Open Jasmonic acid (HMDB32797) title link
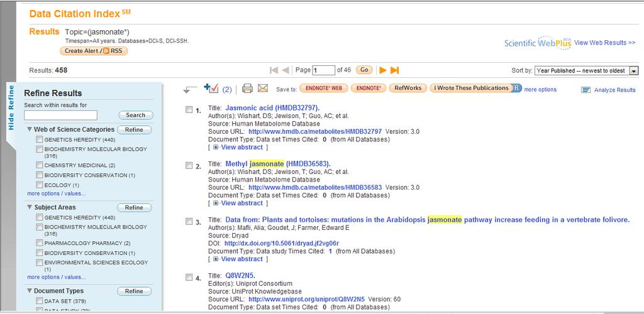Screen dimensions: 644x314 (x=272, y=108)
